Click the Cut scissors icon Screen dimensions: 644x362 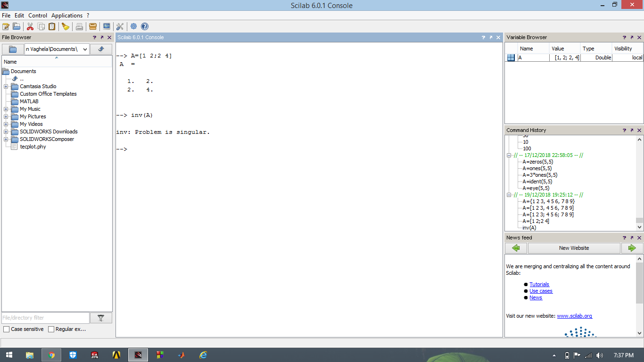[x=30, y=26]
